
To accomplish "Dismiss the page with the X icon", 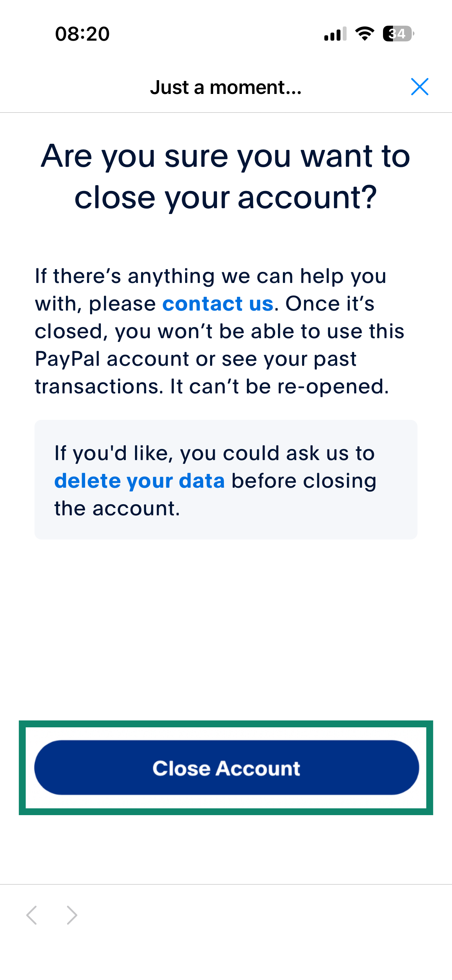I will (420, 87).
